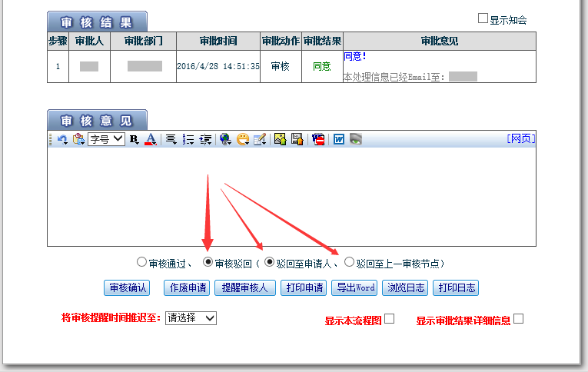
Task: Click the numbered list icon
Action: [x=188, y=139]
